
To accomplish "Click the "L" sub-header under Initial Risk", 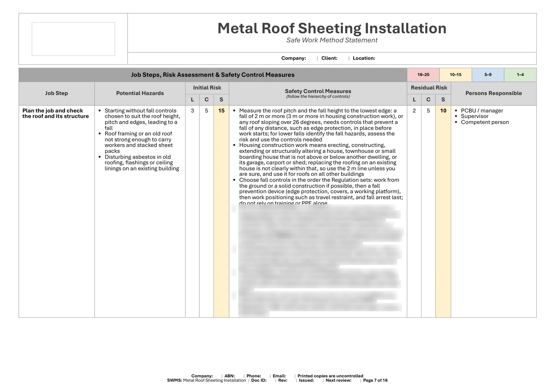I will click(192, 100).
